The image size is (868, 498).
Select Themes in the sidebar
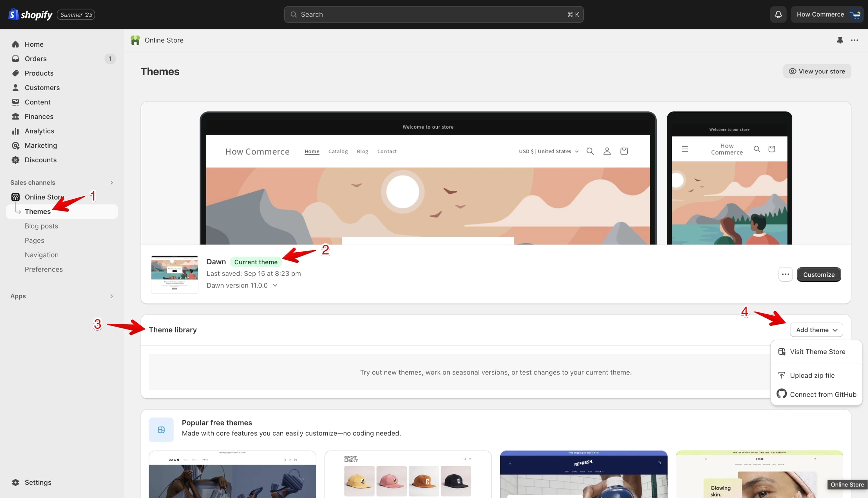coord(62,211)
